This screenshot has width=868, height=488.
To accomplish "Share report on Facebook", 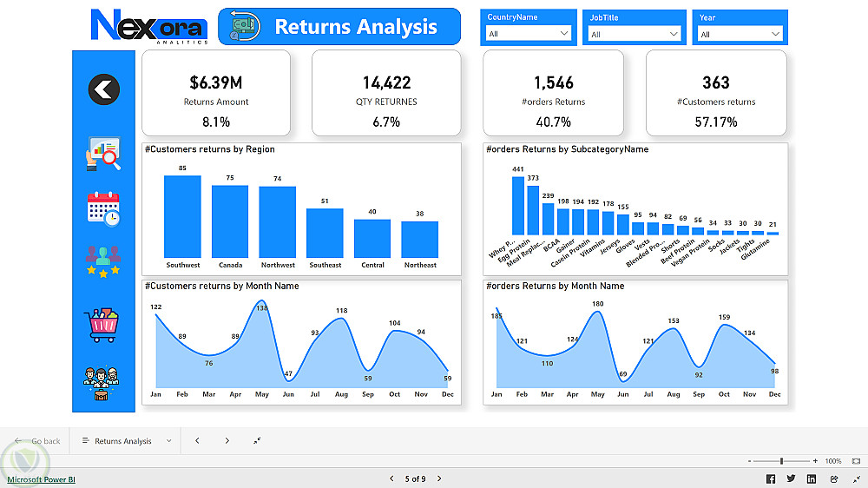I will [771, 479].
